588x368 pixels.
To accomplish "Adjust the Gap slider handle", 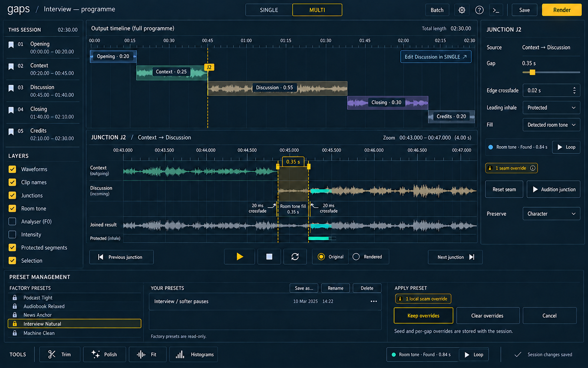I will click(532, 72).
